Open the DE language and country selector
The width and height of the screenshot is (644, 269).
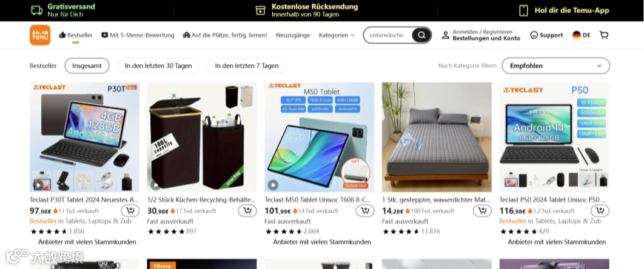click(581, 35)
